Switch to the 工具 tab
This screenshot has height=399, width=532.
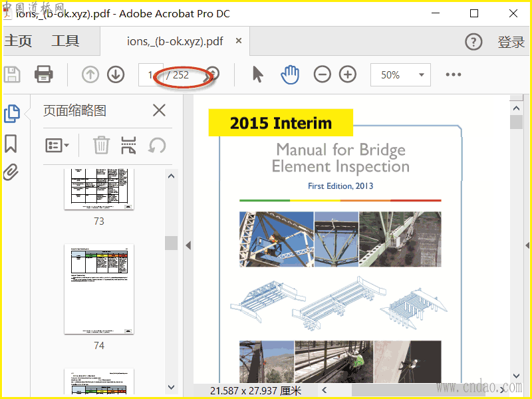coord(65,41)
